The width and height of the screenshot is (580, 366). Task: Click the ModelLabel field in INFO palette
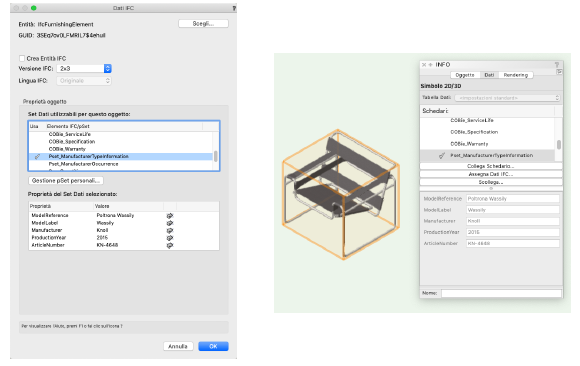(513, 210)
